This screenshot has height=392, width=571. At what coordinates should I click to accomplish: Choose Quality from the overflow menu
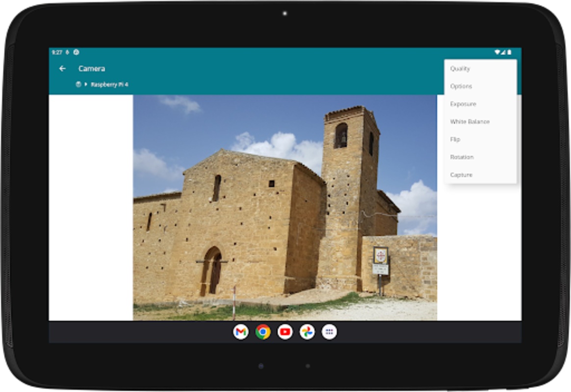(460, 69)
